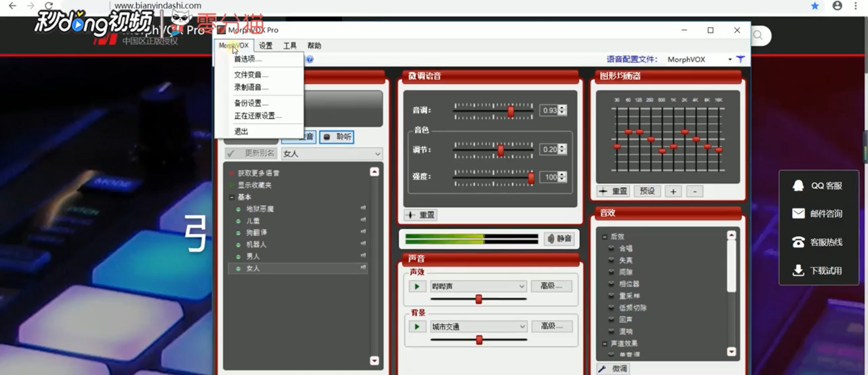The width and height of the screenshot is (868, 375).
Task: Toggle the 静音 mute button
Action: point(559,239)
